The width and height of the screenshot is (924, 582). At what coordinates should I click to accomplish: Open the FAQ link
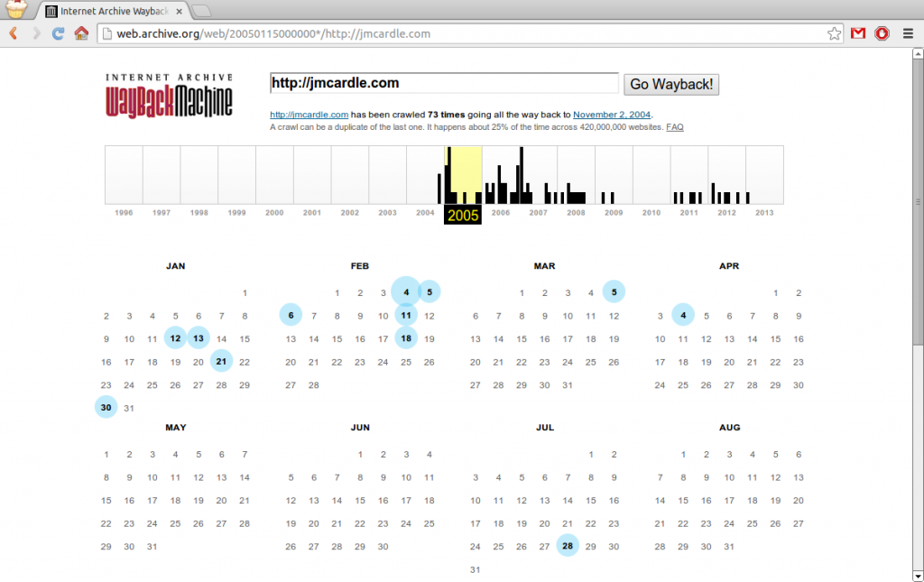point(675,126)
